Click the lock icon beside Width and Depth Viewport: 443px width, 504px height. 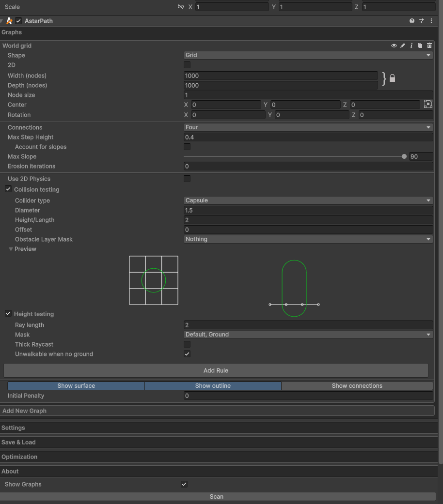tap(392, 78)
